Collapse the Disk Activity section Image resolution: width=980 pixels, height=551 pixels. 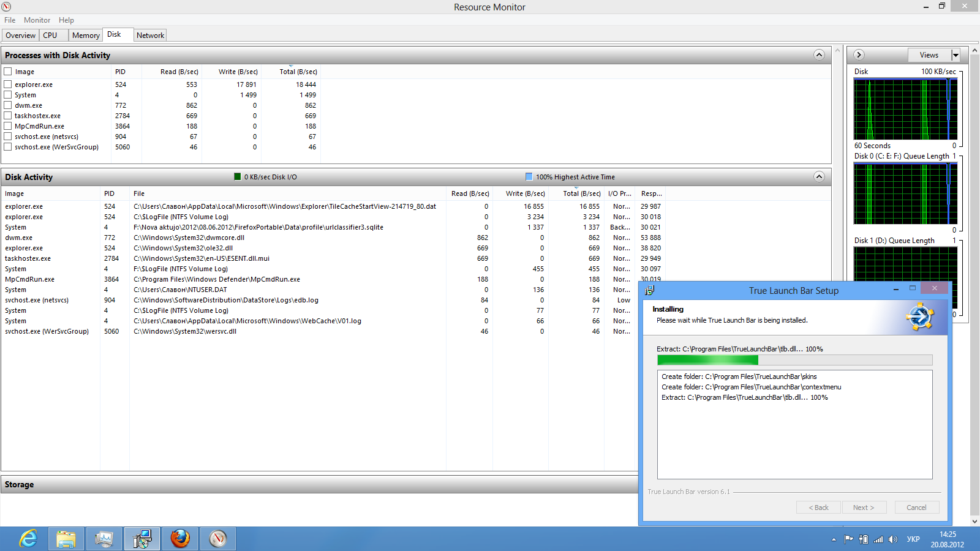tap(819, 177)
